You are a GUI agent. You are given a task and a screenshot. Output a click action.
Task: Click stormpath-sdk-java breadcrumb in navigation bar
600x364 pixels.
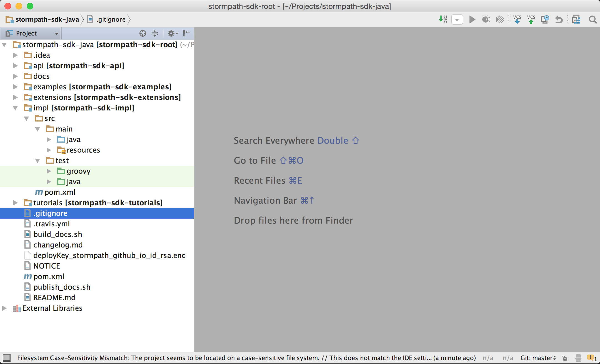47,19
